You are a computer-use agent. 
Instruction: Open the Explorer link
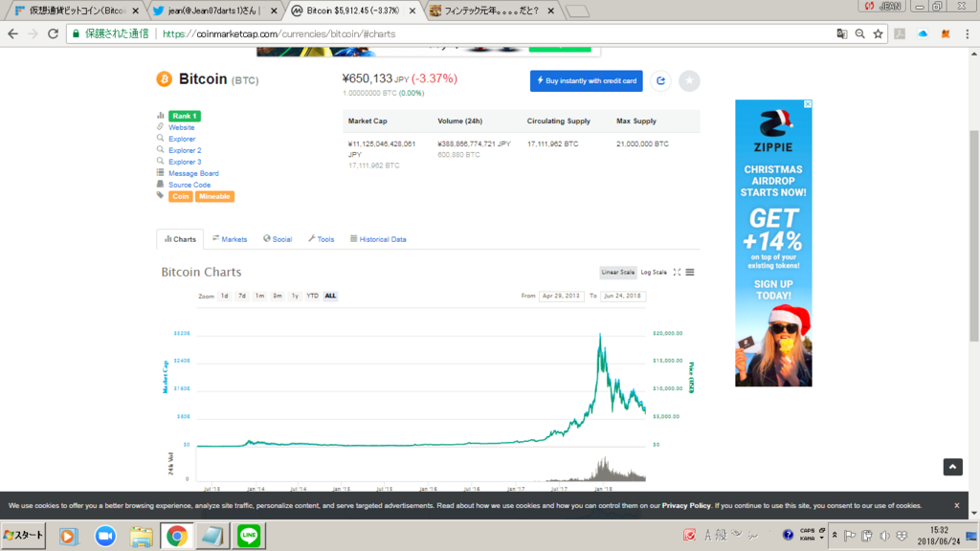click(x=182, y=139)
